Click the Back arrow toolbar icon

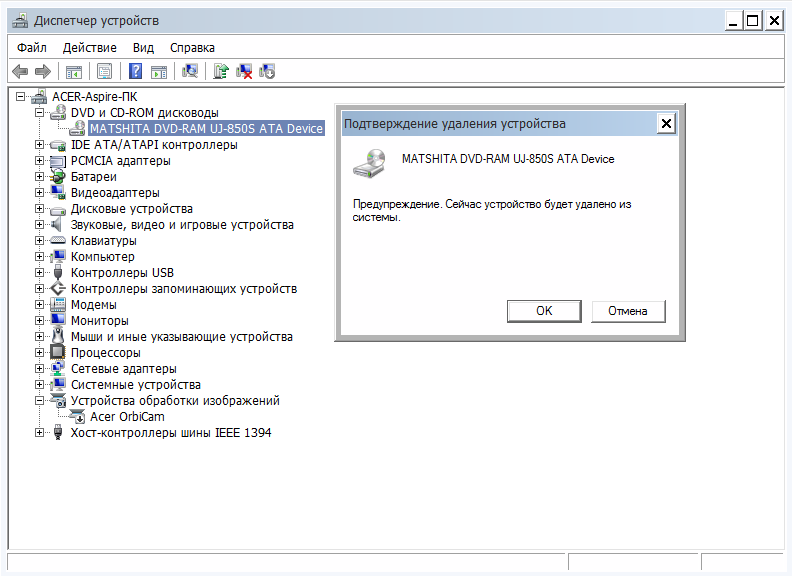(20, 71)
